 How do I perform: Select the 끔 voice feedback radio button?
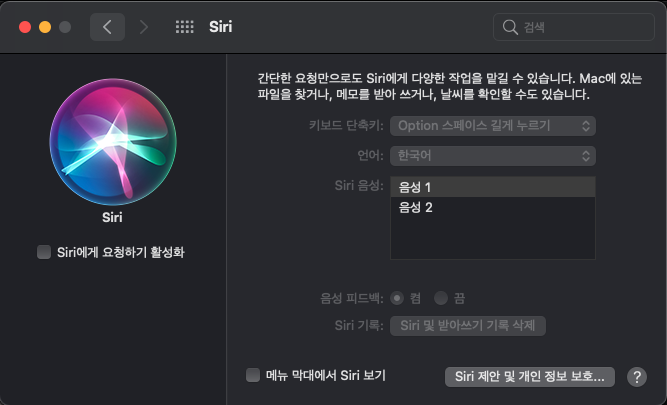[441, 298]
